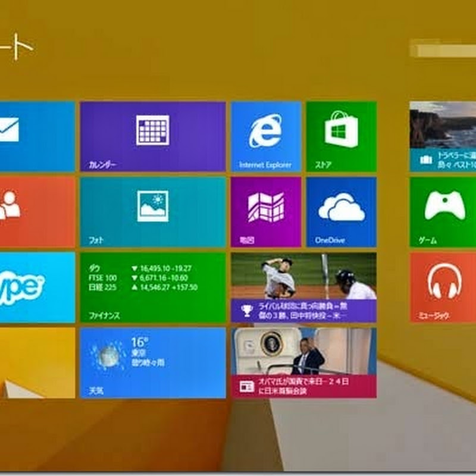The height and width of the screenshot is (476, 476).
Task: Open the News tile about Obama visit
Action: click(x=303, y=363)
